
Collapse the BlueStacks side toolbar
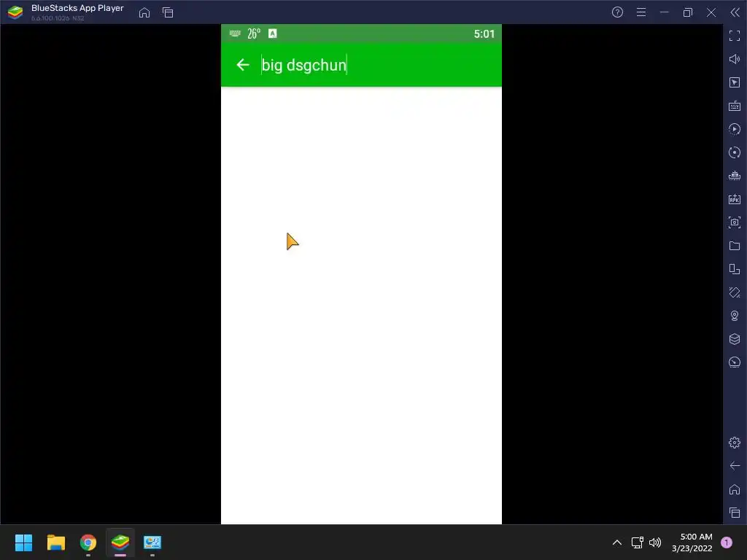pyautogui.click(x=735, y=12)
